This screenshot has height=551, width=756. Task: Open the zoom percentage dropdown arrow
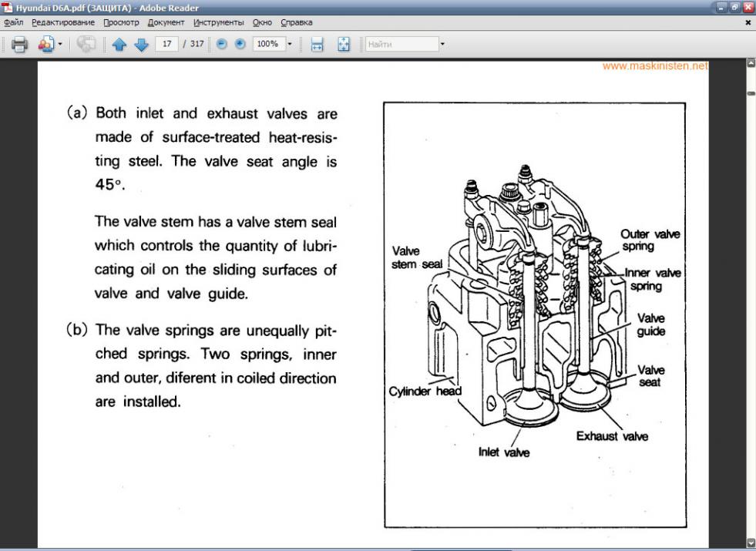[x=290, y=44]
